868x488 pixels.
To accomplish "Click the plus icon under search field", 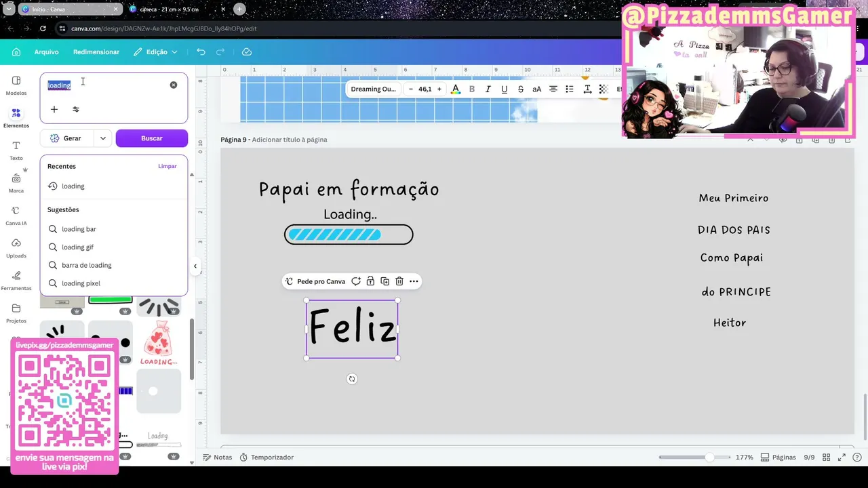I will [x=54, y=109].
